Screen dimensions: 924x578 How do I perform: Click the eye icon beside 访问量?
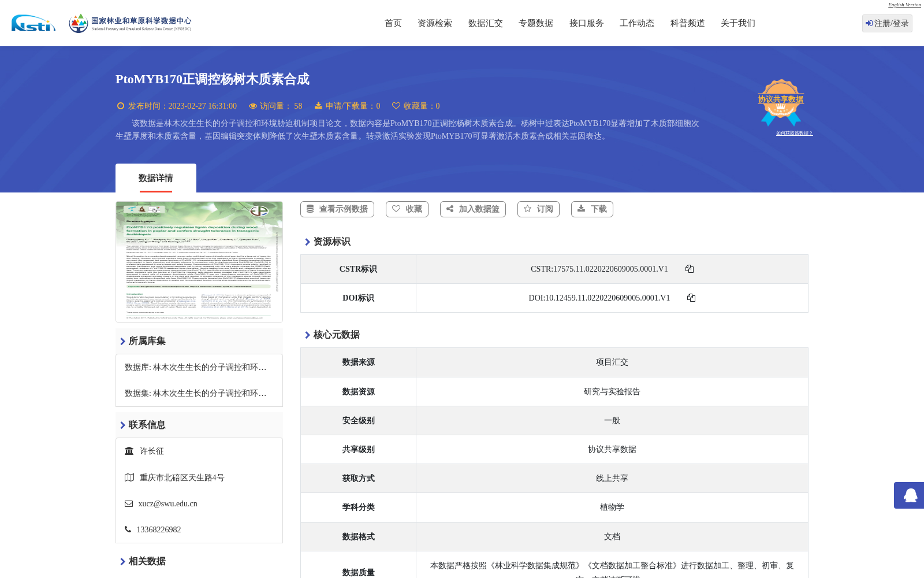[253, 106]
